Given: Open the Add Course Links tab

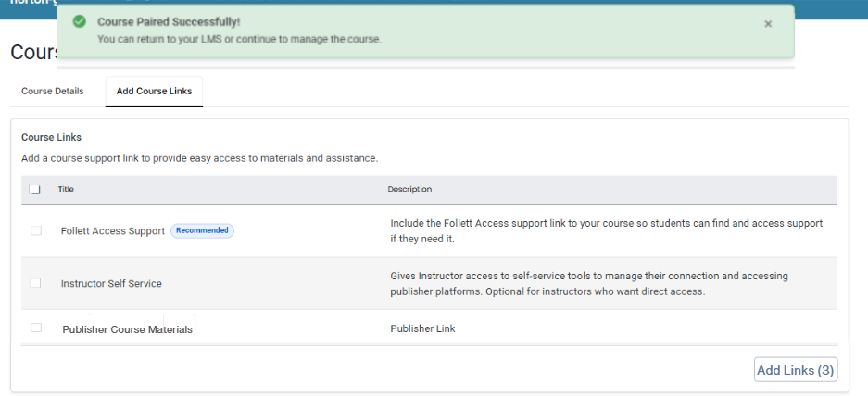Looking at the screenshot, I should (x=154, y=92).
